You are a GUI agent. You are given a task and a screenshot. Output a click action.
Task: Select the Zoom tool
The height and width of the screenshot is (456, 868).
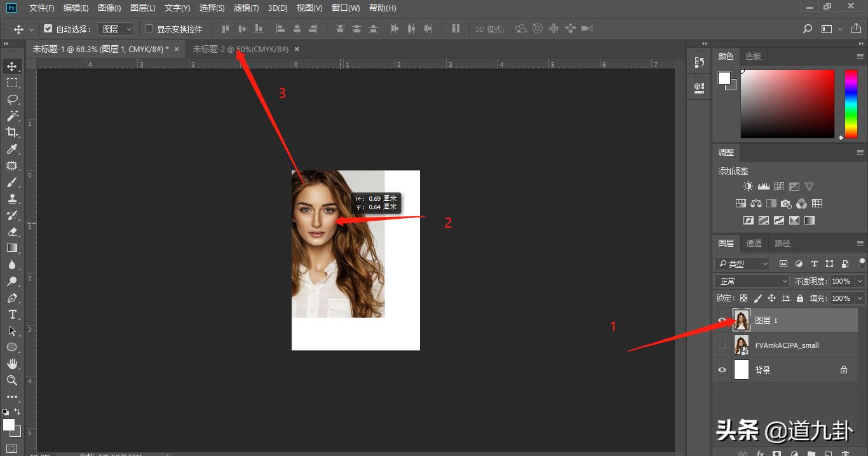[x=11, y=380]
